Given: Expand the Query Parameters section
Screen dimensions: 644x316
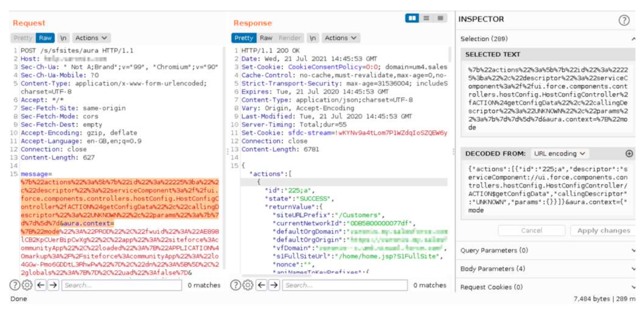Looking at the screenshot, I should pyautogui.click(x=548, y=250).
